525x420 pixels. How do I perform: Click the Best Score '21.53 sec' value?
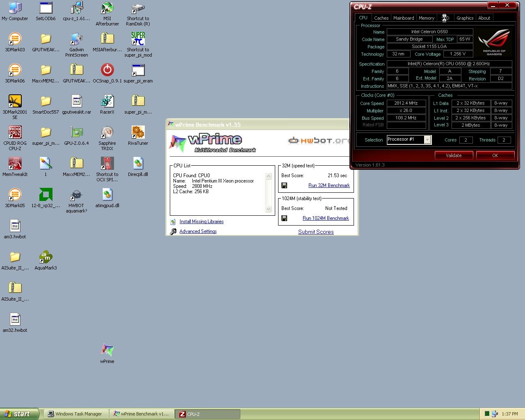(337, 176)
